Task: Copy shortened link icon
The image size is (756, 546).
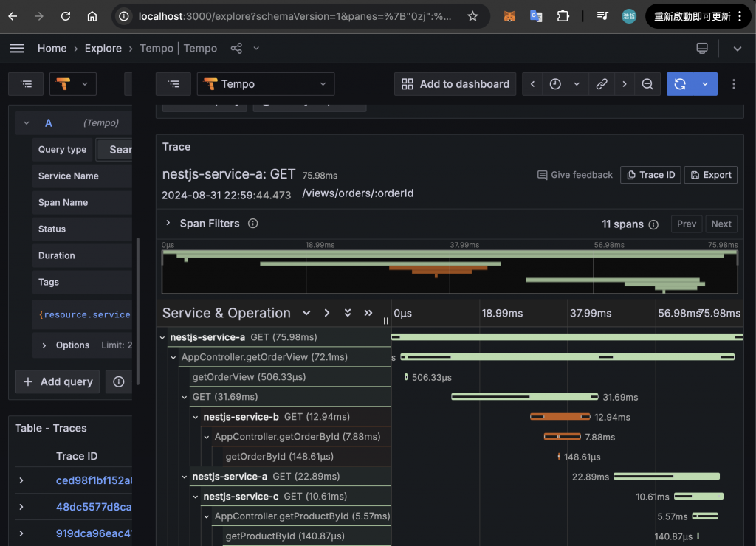Action: tap(601, 84)
